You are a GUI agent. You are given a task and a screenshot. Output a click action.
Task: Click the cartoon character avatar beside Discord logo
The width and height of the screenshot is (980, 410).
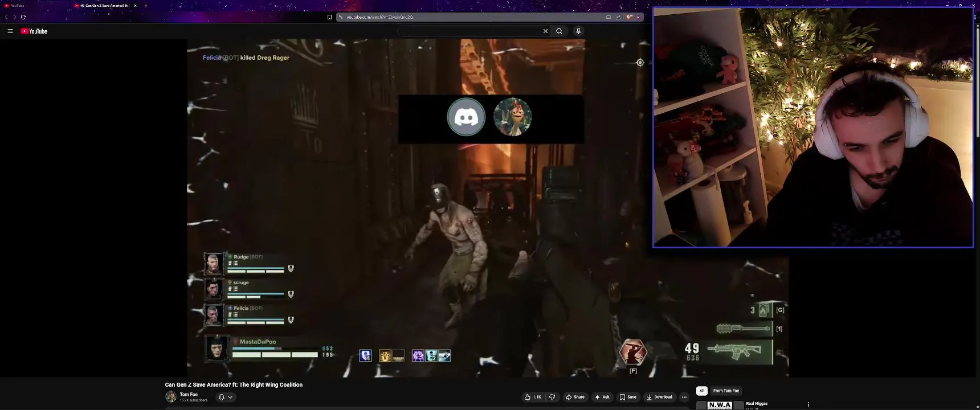click(x=512, y=117)
